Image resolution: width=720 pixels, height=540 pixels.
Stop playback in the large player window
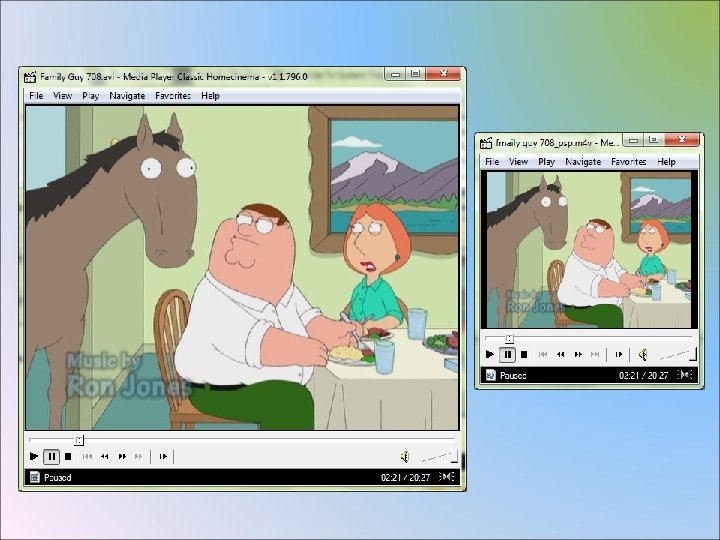tap(68, 456)
